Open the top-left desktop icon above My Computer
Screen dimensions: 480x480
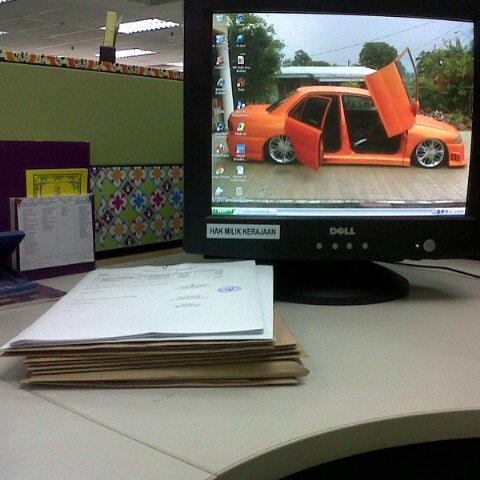(x=220, y=17)
